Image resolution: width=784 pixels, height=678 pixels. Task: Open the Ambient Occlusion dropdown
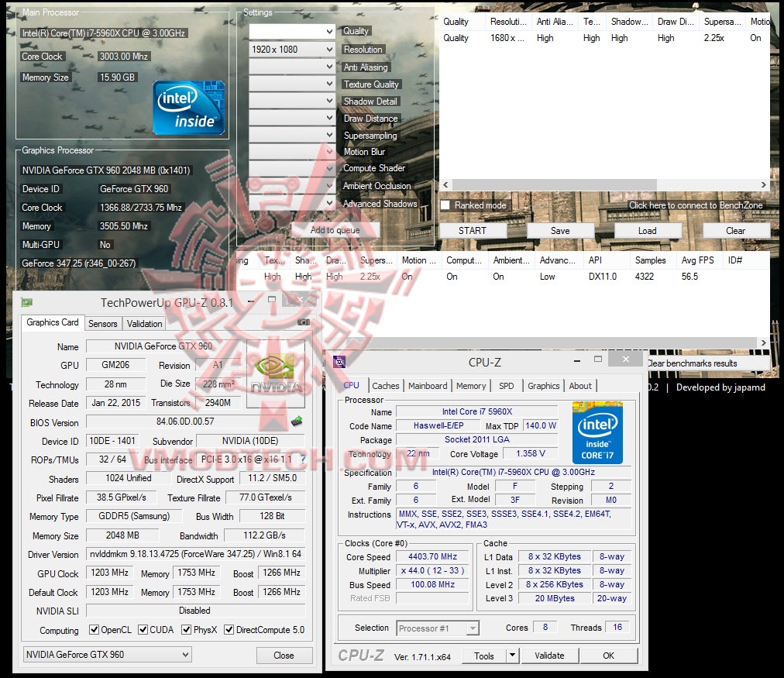tap(292, 185)
